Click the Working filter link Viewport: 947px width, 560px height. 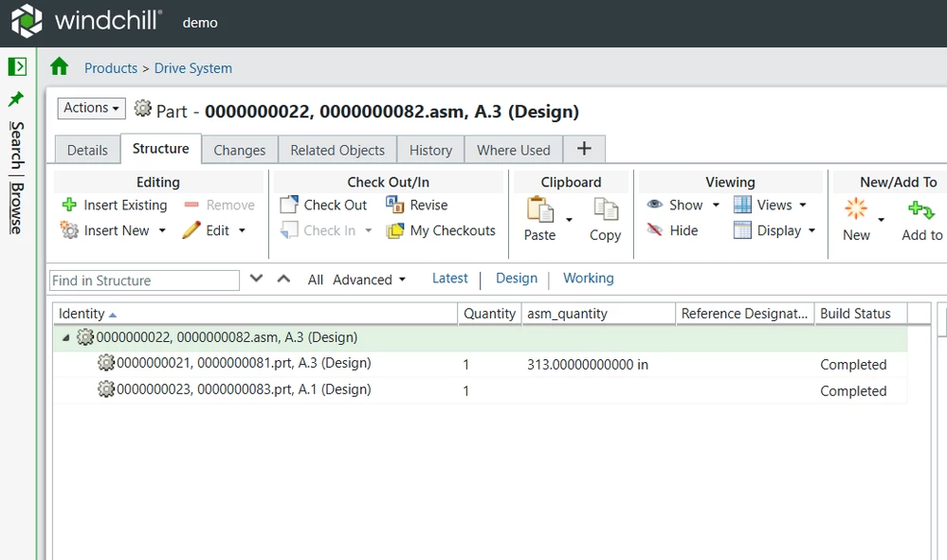coord(589,279)
